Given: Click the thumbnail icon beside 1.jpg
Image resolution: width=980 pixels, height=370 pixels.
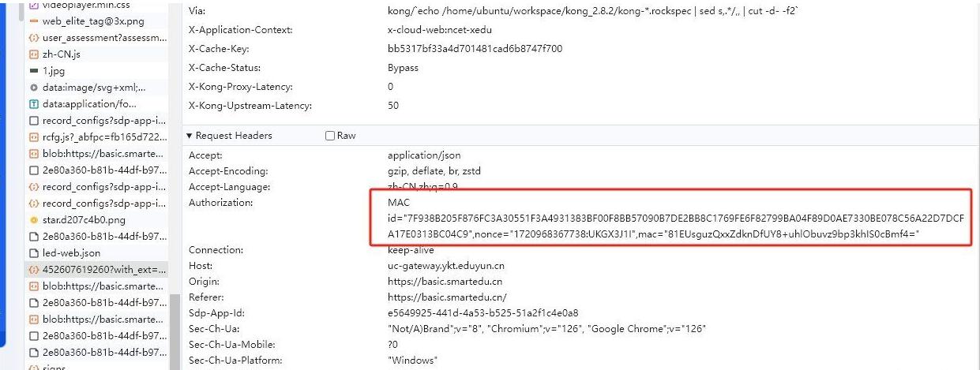Looking at the screenshot, I should (x=34, y=71).
